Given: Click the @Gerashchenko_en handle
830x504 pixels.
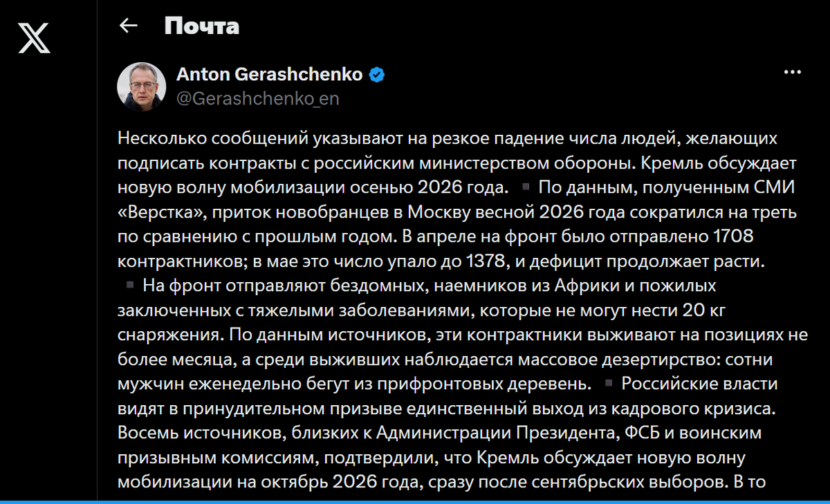Looking at the screenshot, I should pos(258,99).
